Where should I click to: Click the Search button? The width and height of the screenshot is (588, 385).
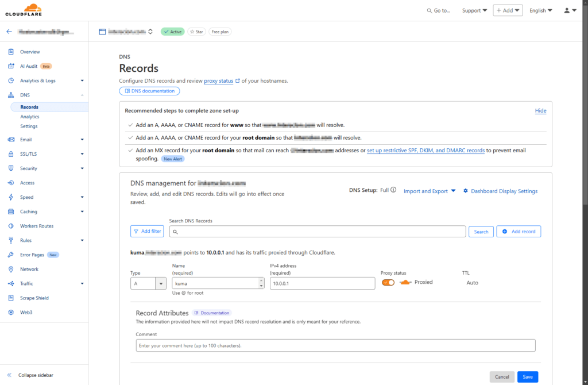[481, 232]
